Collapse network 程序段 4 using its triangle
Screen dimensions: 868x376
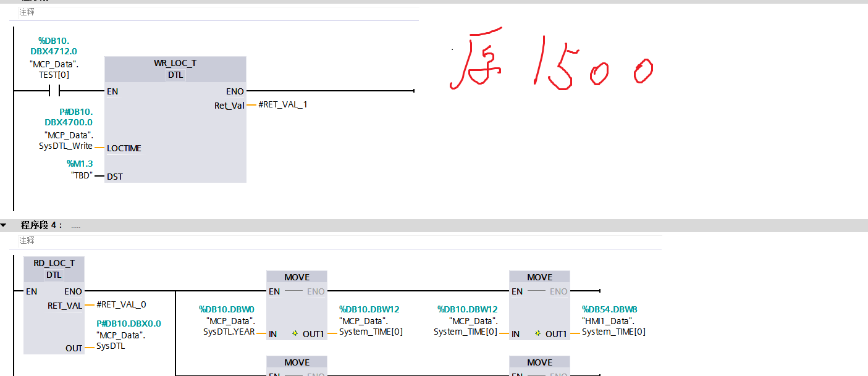(4, 225)
